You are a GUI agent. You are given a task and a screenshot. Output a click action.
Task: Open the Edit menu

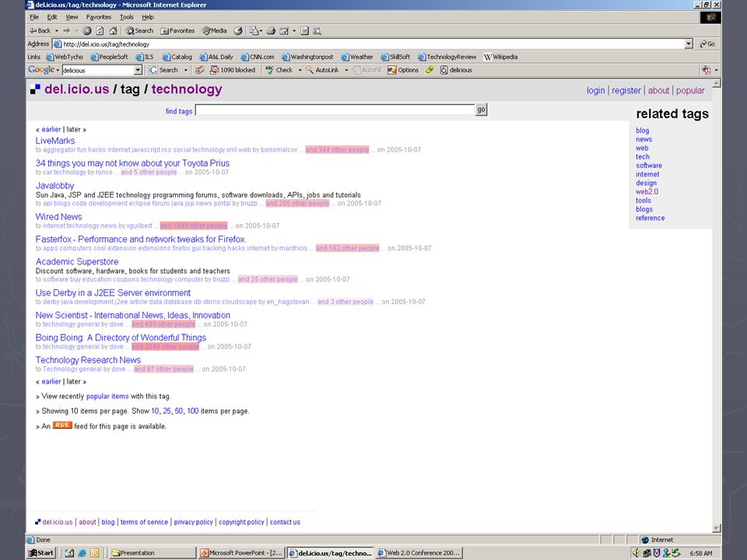pos(52,17)
